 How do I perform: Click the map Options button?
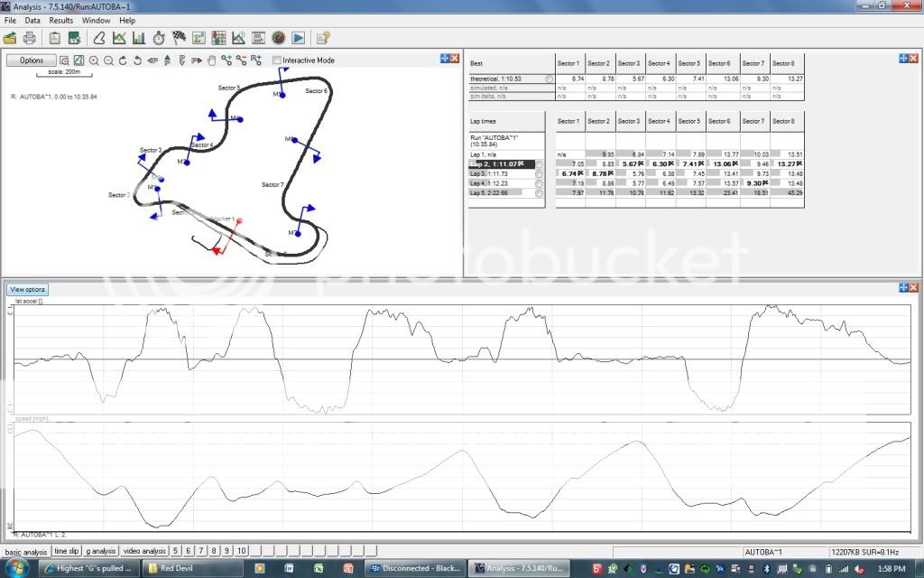coord(32,61)
